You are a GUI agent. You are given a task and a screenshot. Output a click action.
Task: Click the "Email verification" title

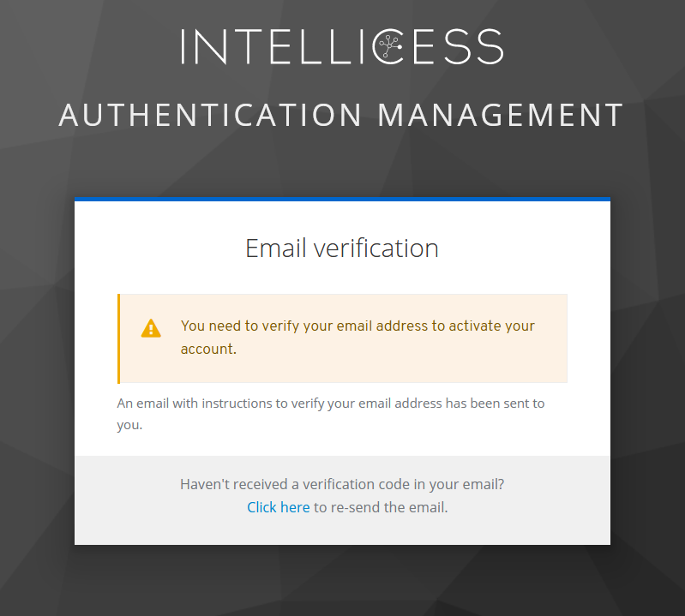(x=342, y=248)
